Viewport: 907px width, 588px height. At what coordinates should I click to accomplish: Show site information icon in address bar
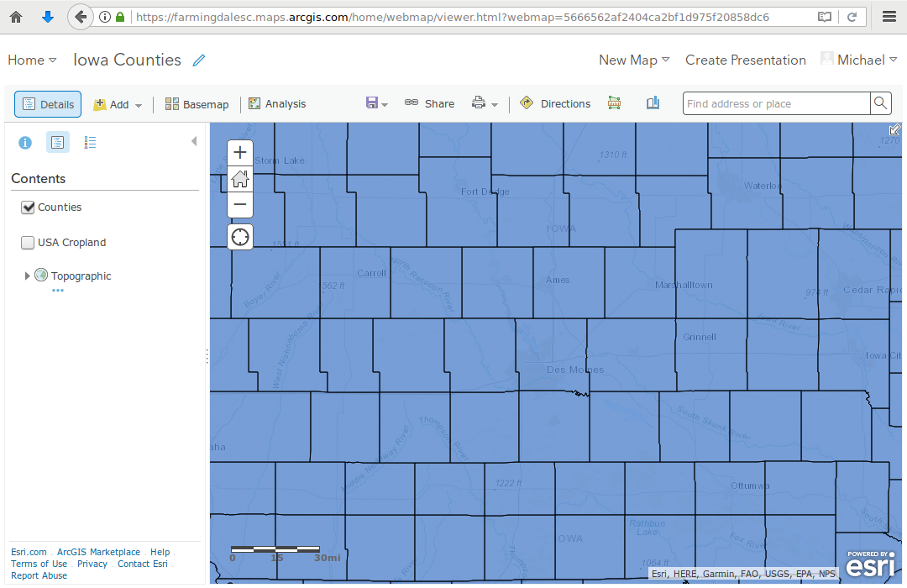(105, 17)
